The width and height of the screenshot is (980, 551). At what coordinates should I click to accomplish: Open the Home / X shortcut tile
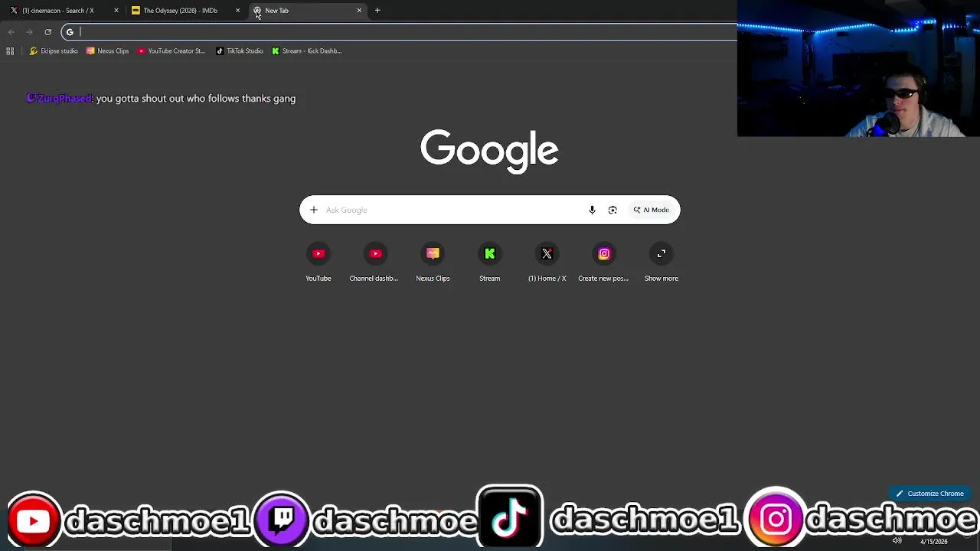(x=547, y=262)
